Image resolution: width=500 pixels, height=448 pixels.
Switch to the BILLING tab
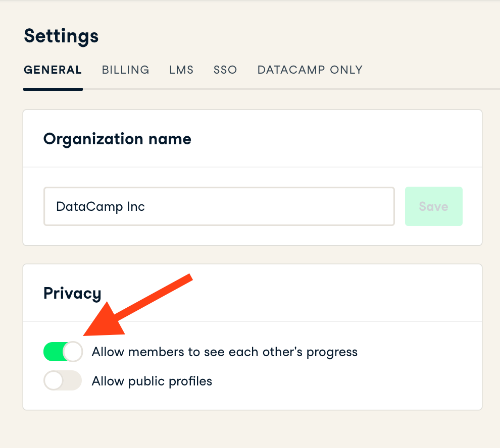coord(125,70)
